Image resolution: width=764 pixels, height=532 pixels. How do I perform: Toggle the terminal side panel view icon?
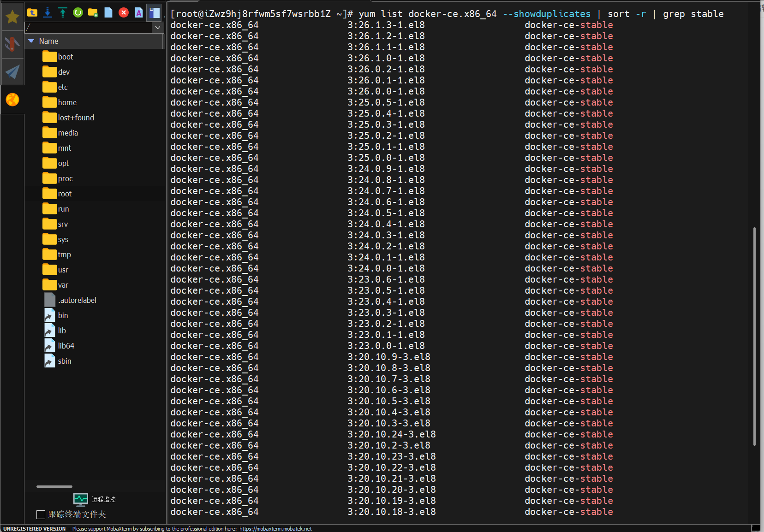coord(154,12)
